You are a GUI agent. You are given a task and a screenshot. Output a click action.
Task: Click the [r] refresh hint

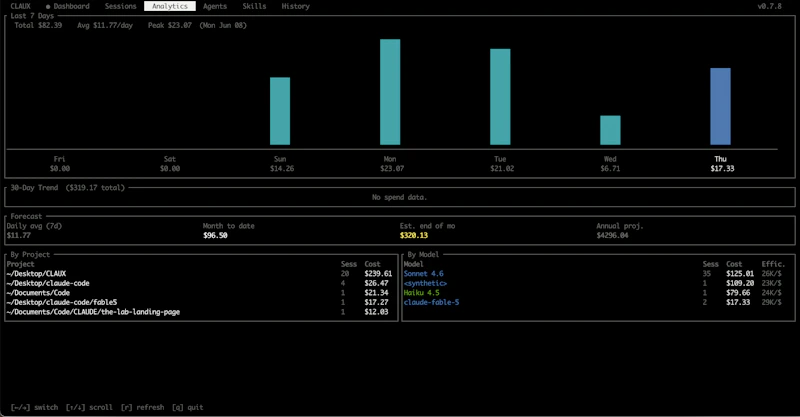(x=142, y=407)
